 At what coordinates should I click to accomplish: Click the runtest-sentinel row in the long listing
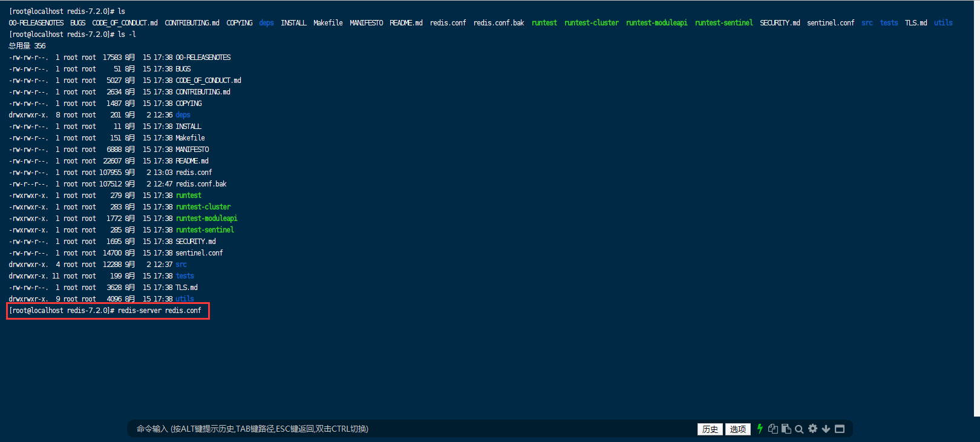(x=121, y=230)
